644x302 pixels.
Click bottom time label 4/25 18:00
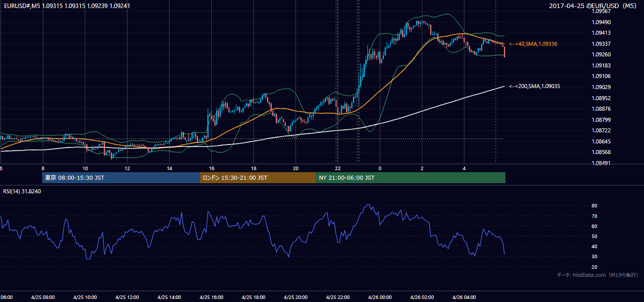[253, 297]
